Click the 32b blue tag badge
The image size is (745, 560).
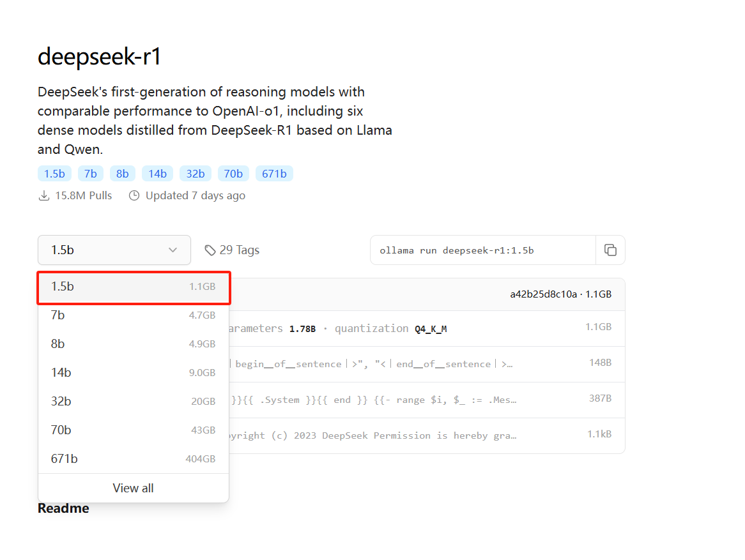point(196,174)
